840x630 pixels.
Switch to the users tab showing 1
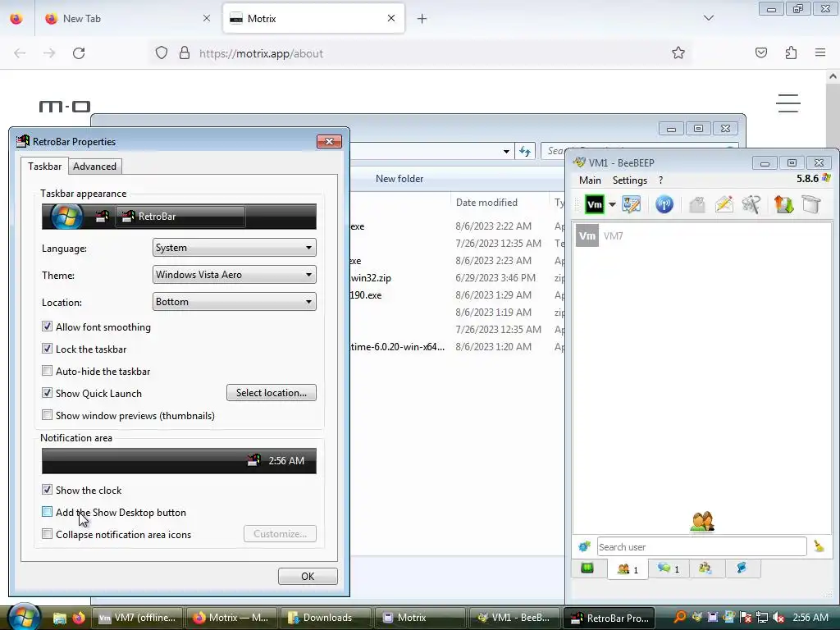628,569
